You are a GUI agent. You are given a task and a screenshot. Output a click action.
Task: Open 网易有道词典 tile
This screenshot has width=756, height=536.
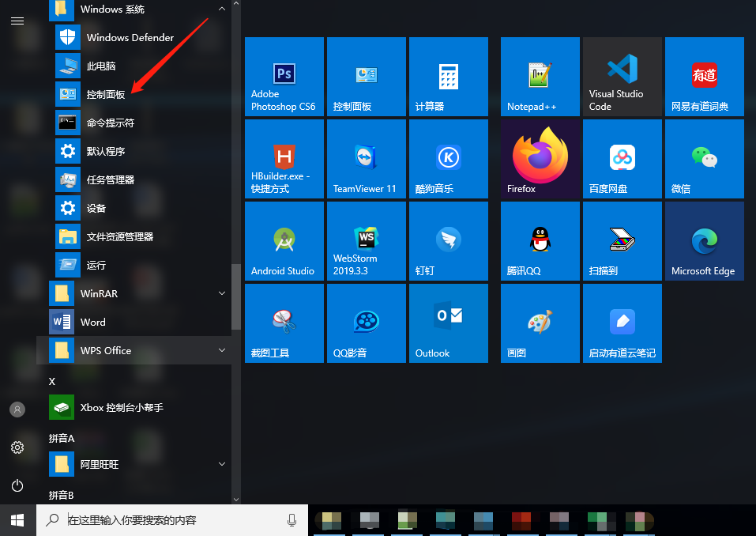click(705, 76)
